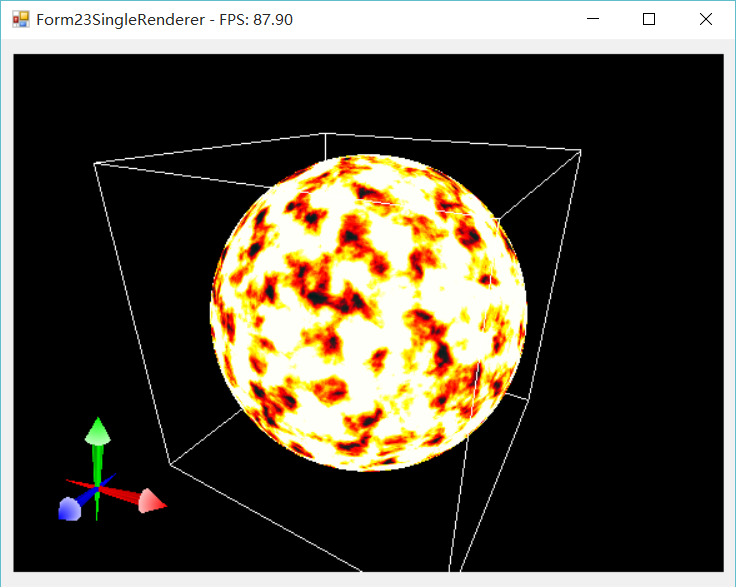Viewport: 736px width, 587px height.
Task: Close the Form23SingleRenderer window
Action: (x=705, y=19)
